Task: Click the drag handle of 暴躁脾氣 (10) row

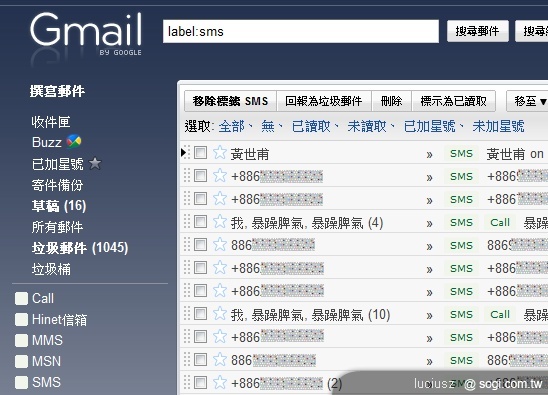Action: pyautogui.click(x=187, y=314)
